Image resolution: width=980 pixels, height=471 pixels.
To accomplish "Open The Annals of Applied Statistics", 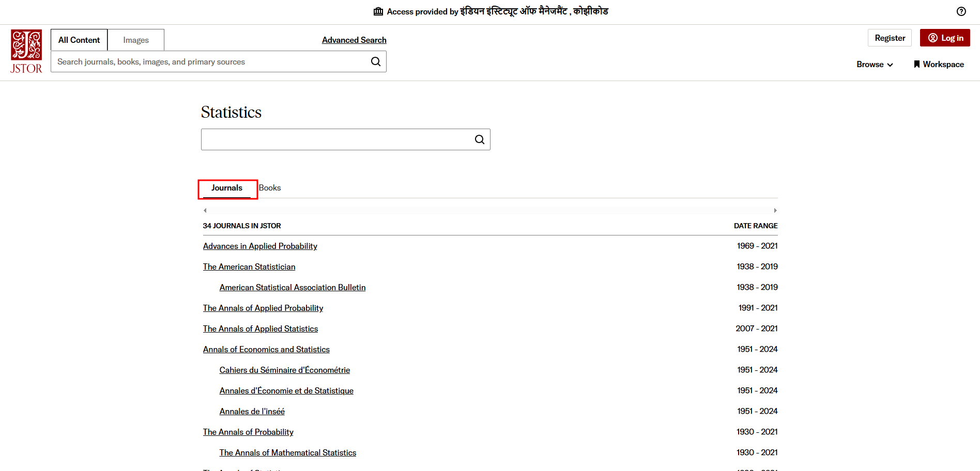I will pos(261,329).
